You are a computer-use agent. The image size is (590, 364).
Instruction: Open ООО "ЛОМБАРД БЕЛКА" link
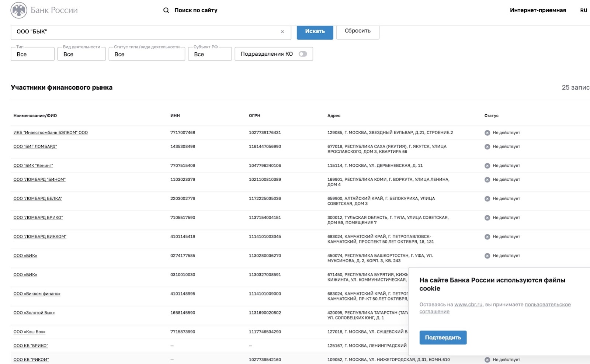38,199
